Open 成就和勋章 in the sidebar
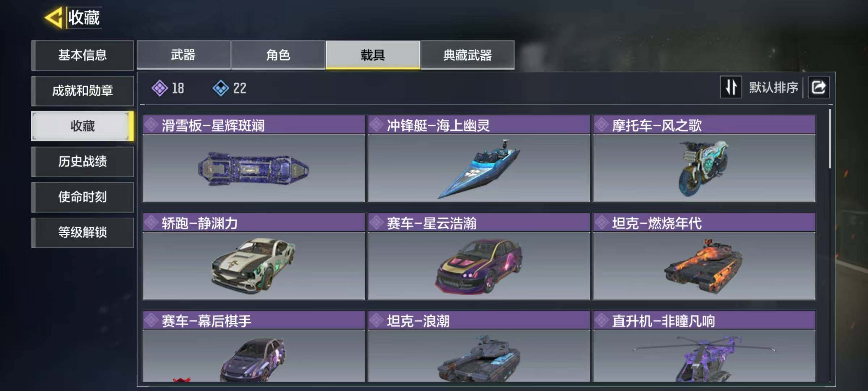 (82, 91)
